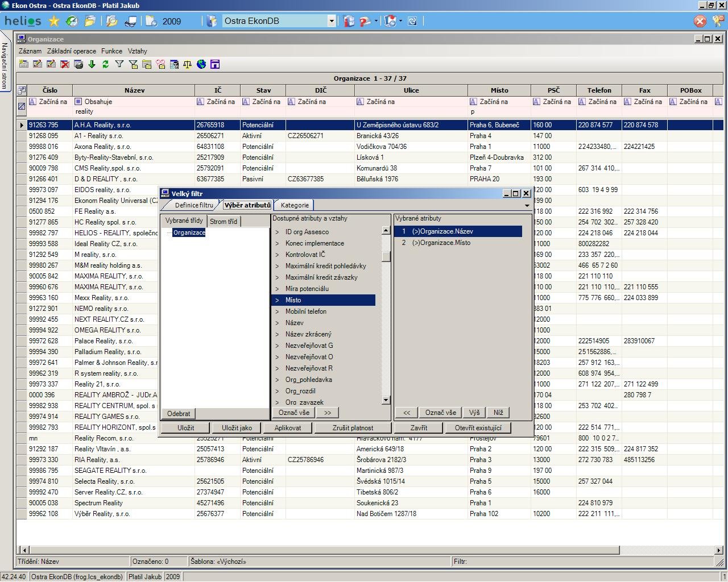Switch to Kategorie tab
The width and height of the screenshot is (728, 582).
tap(295, 205)
